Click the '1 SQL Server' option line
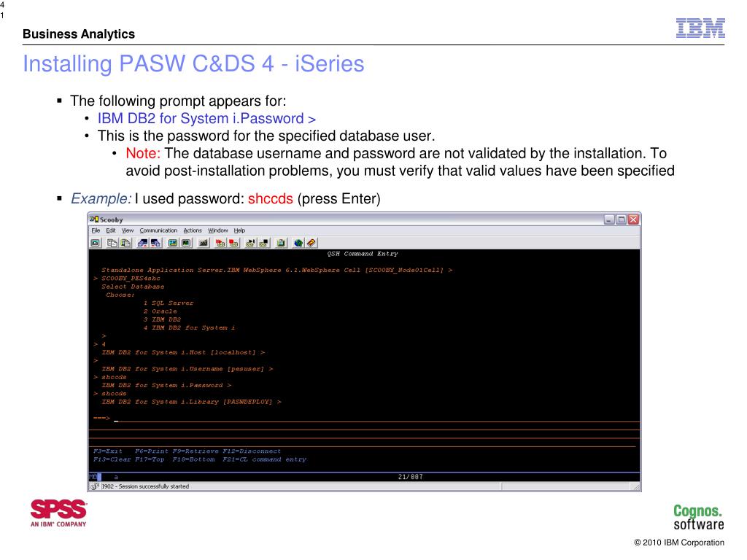747x560 pixels. coord(169,303)
